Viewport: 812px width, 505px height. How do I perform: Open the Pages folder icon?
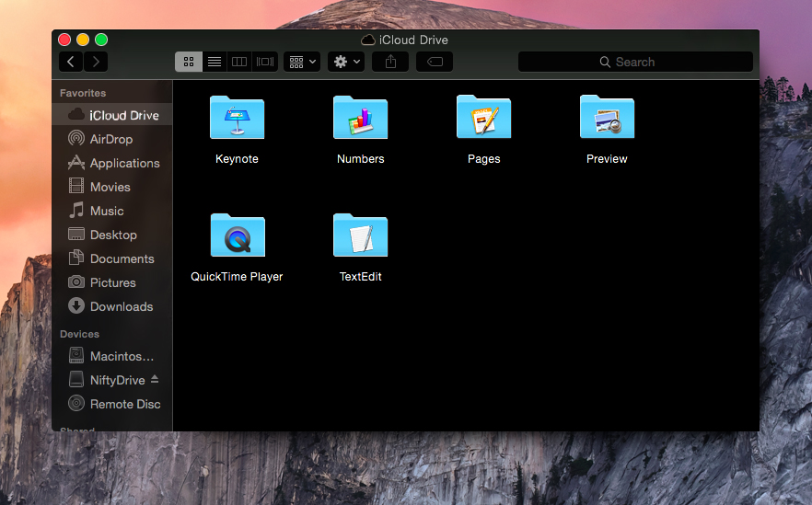(x=483, y=117)
